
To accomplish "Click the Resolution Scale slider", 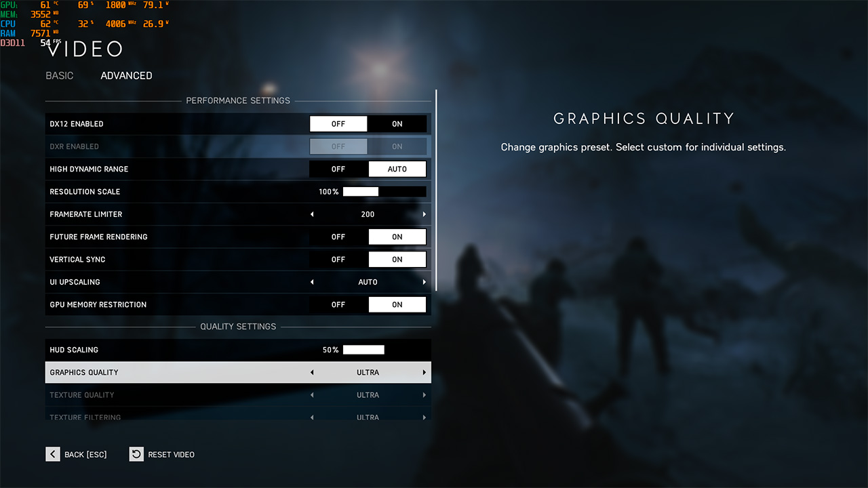I will [x=384, y=192].
